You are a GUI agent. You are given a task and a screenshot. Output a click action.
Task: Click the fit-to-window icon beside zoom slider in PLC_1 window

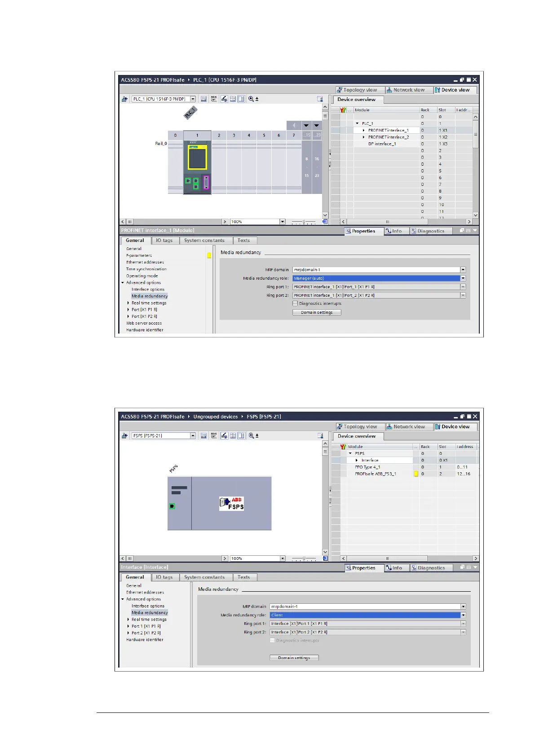coord(325,222)
